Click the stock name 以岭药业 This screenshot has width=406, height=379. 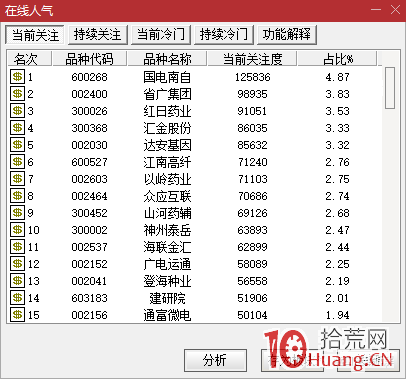(x=167, y=179)
